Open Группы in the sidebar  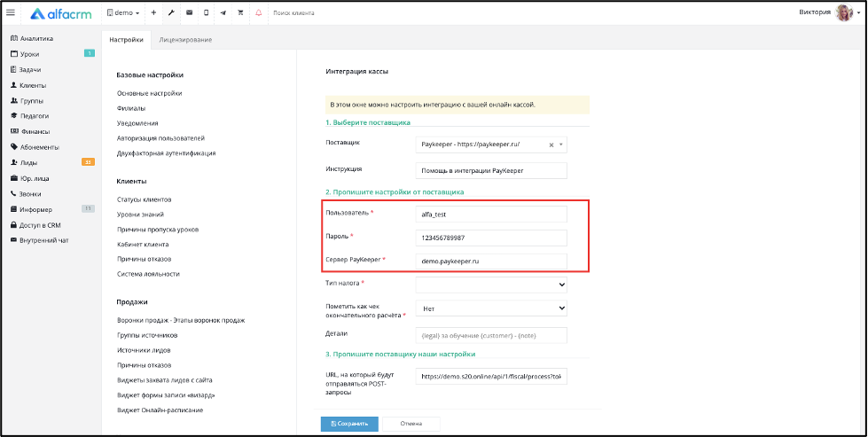[27, 101]
